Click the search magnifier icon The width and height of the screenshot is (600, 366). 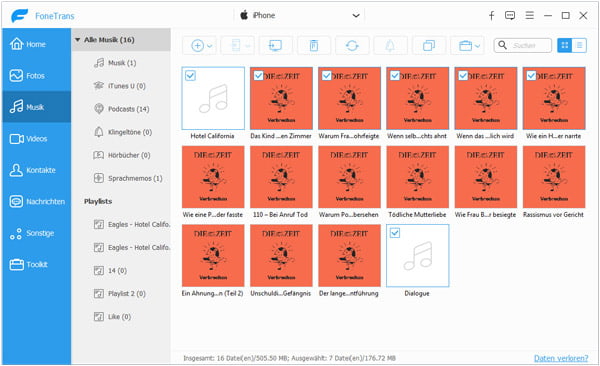click(502, 45)
